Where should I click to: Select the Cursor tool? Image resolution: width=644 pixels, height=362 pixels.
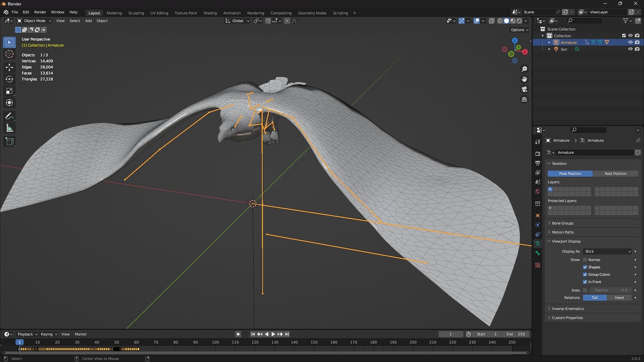pyautogui.click(x=9, y=54)
